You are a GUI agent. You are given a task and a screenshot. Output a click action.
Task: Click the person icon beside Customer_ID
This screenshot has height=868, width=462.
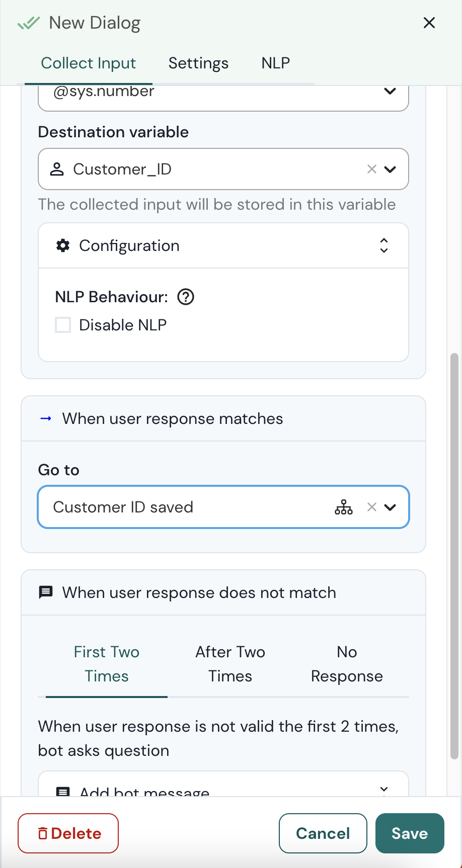click(x=57, y=169)
